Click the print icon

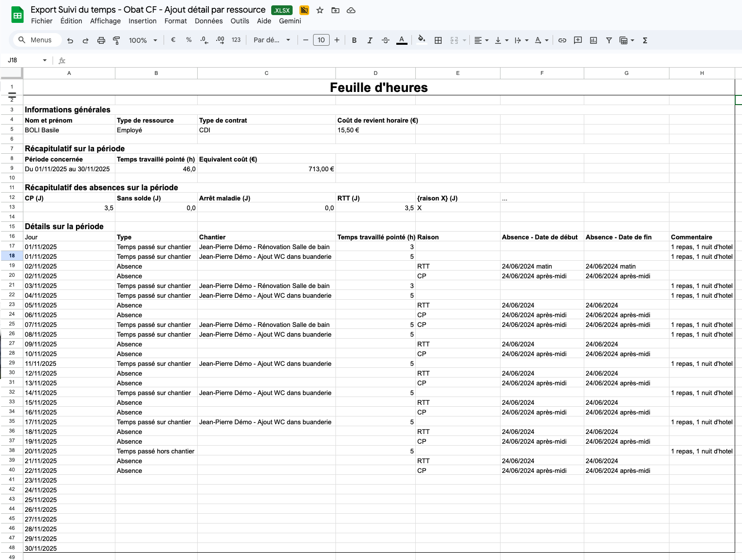click(101, 40)
